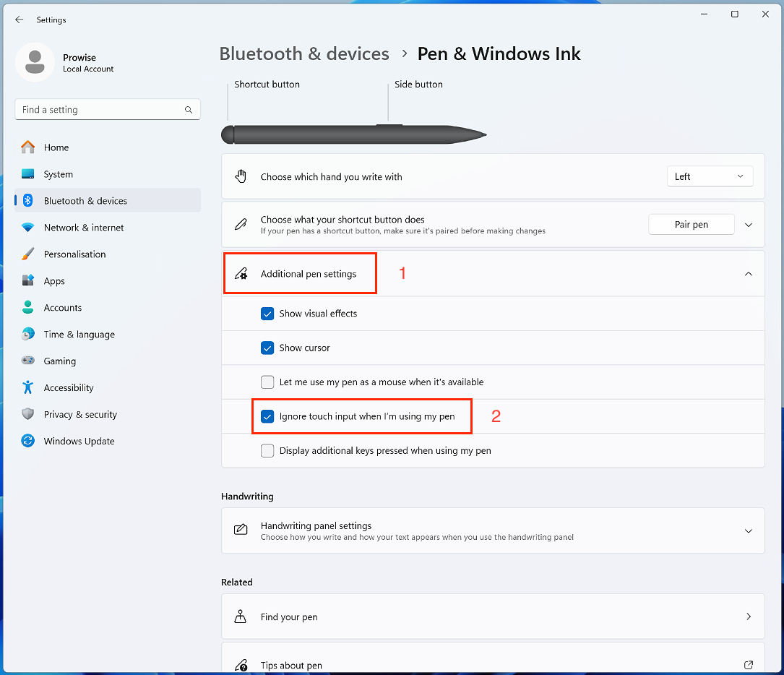Click the Windows Update sync icon
Image resolution: width=784 pixels, height=675 pixels.
pos(28,441)
